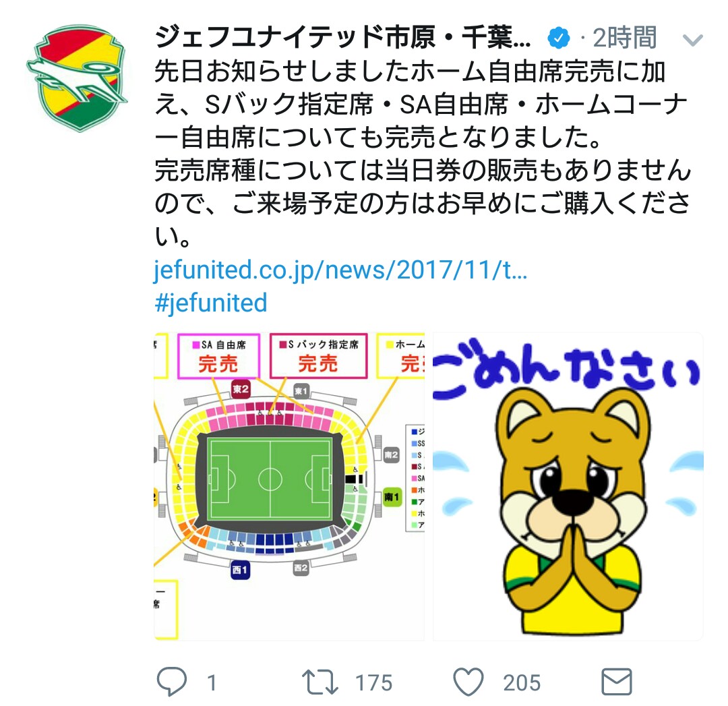Click the reply speech bubble icon
This screenshot has height=706, width=728.
tap(172, 681)
